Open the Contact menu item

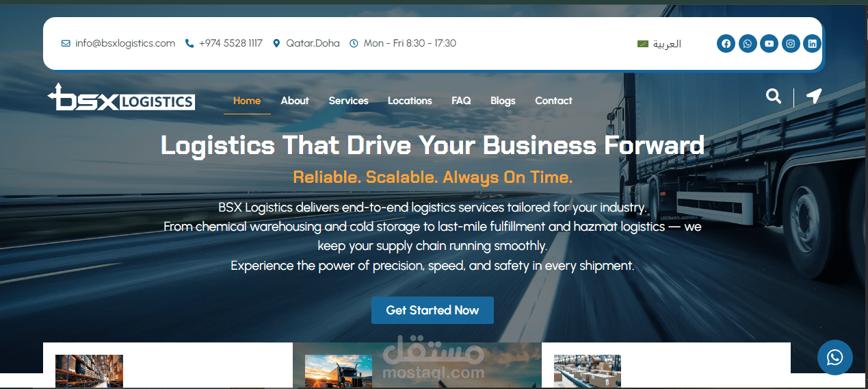(553, 101)
